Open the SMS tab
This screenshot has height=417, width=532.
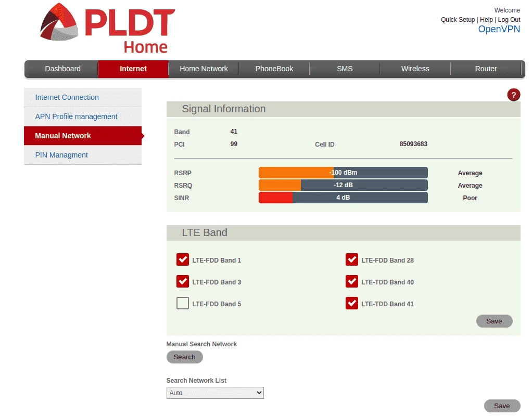coord(345,69)
